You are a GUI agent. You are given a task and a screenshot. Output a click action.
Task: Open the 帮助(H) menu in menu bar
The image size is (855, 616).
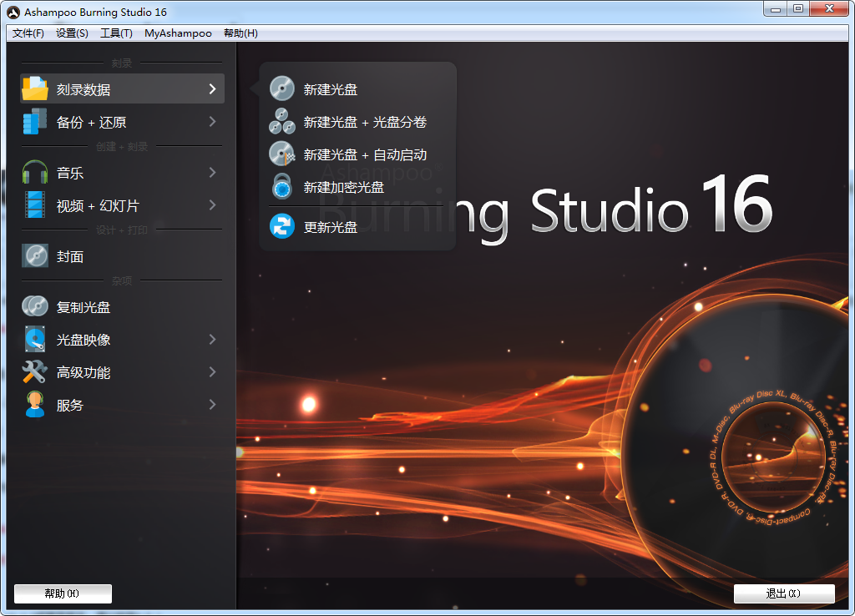click(x=240, y=33)
